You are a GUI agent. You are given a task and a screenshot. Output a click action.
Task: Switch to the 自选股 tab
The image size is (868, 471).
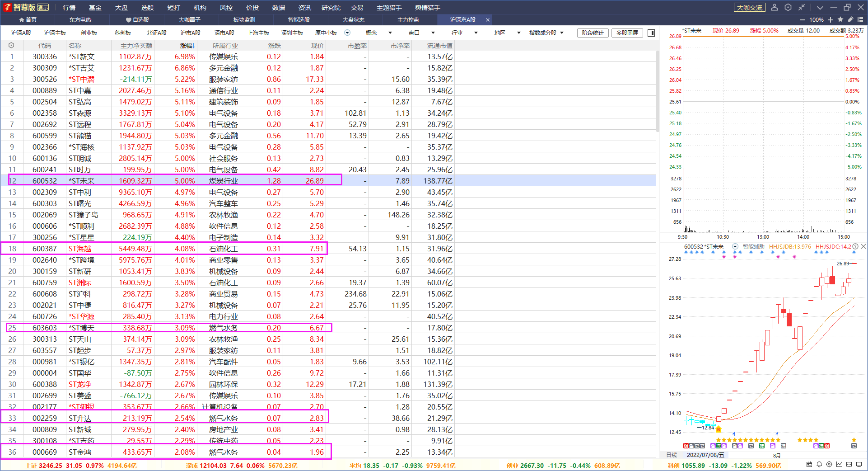click(x=138, y=20)
